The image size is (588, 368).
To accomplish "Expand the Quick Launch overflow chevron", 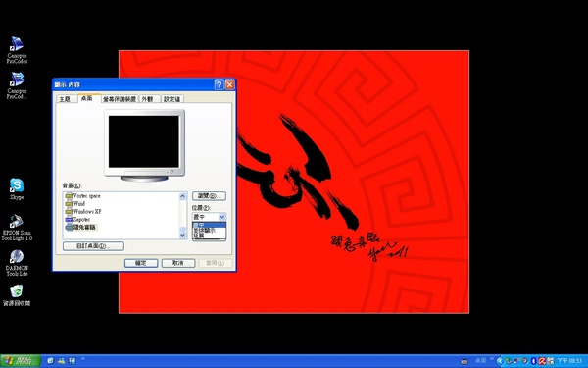I will pos(83,359).
